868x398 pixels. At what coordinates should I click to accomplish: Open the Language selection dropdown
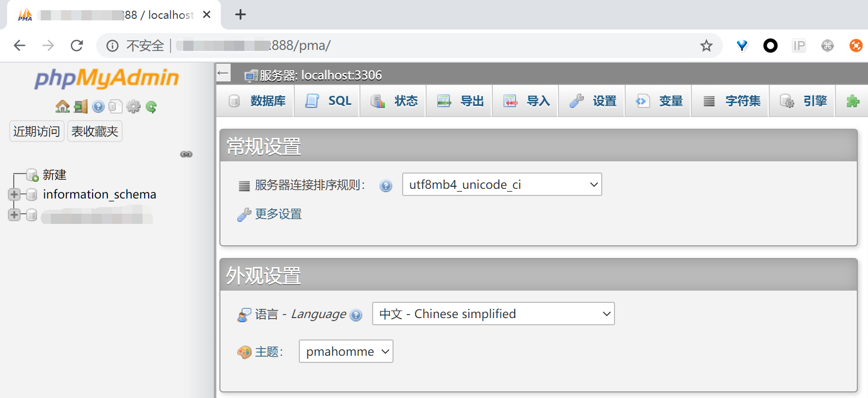493,314
